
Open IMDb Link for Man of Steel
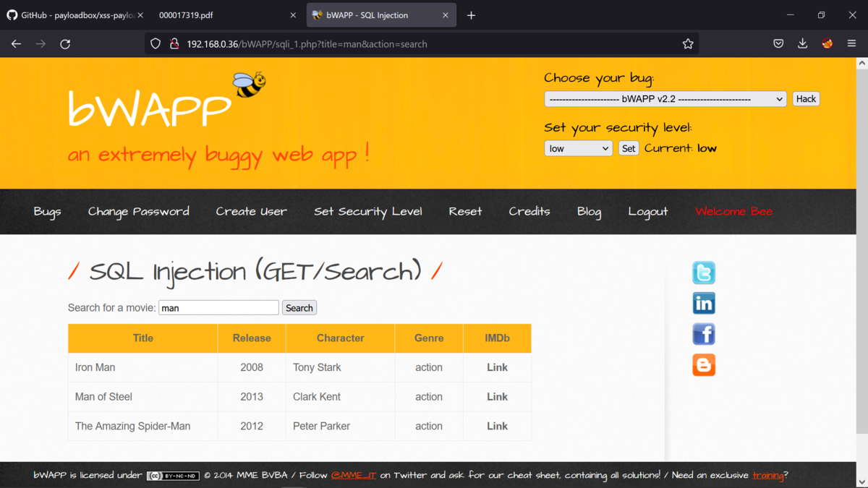(497, 397)
